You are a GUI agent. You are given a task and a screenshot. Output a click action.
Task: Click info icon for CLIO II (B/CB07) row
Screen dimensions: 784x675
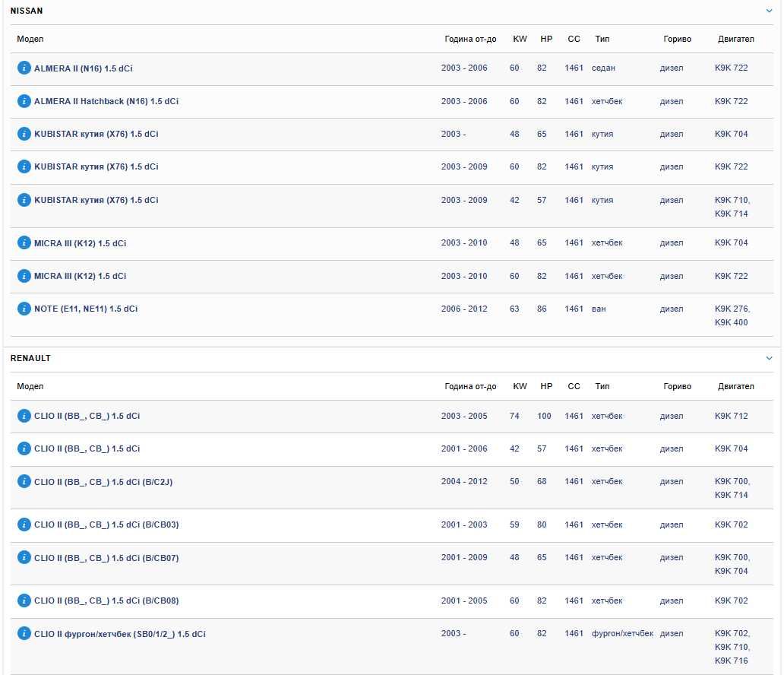pos(24,557)
